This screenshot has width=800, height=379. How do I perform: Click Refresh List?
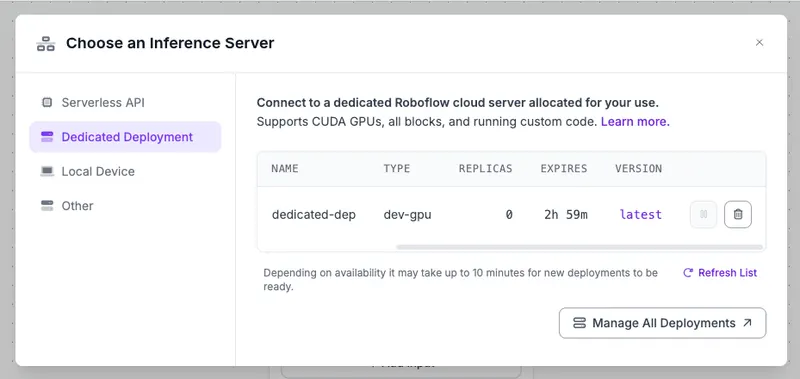(x=720, y=273)
